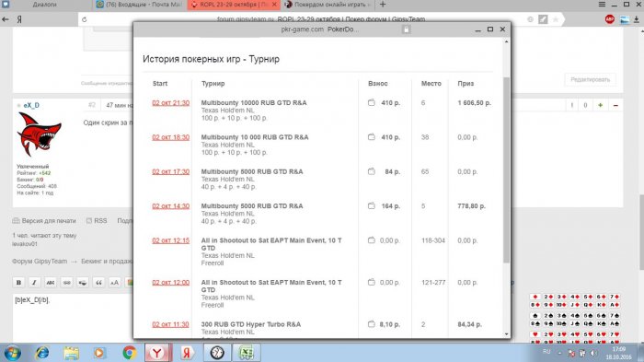Screen dimensions: 644x362
Task: Open the 02 окт 21:30 tournament link
Action: [x=171, y=103]
